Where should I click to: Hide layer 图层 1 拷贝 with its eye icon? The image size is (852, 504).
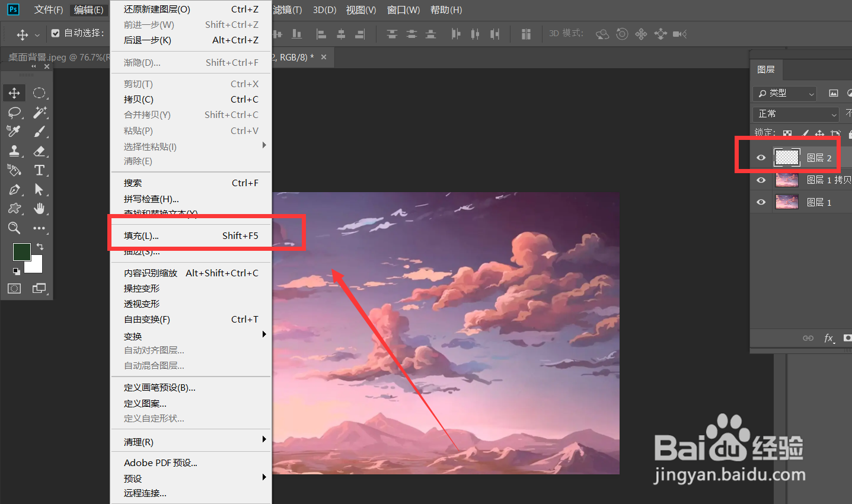761,180
